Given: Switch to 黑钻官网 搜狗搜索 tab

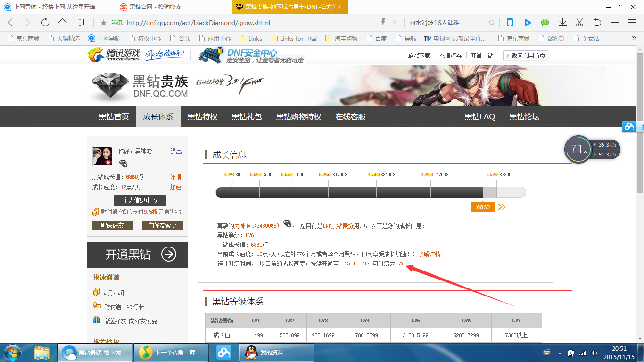Looking at the screenshot, I should [173, 7].
